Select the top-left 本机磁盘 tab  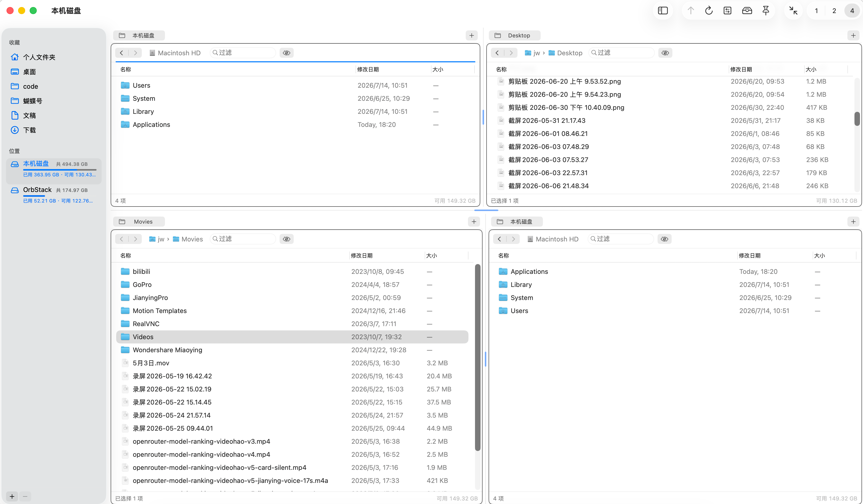click(x=139, y=35)
